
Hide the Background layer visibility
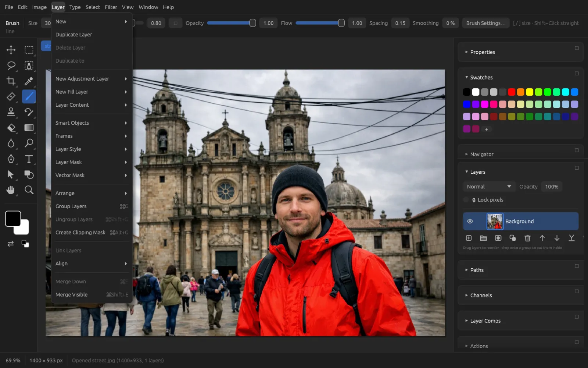pos(470,221)
